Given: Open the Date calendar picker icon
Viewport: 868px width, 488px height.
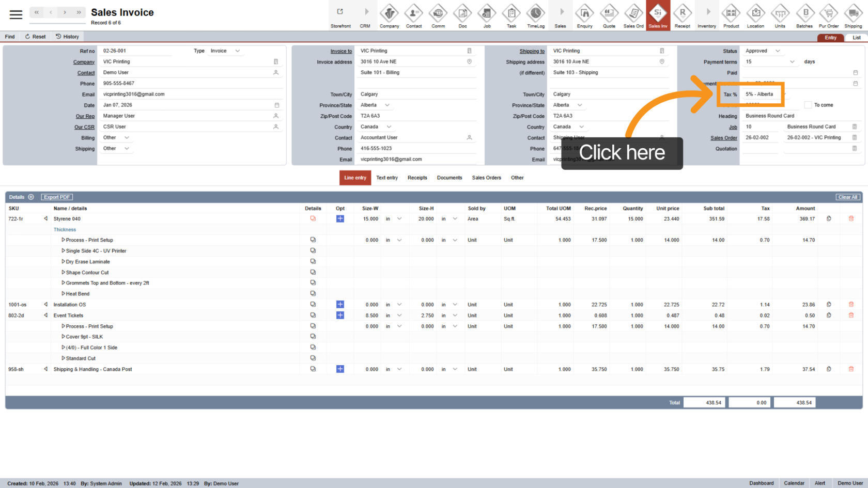Looking at the screenshot, I should pos(277,105).
